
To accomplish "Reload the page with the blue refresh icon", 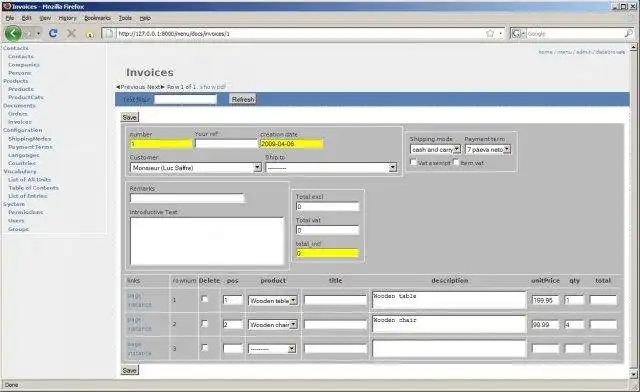I will pos(53,33).
